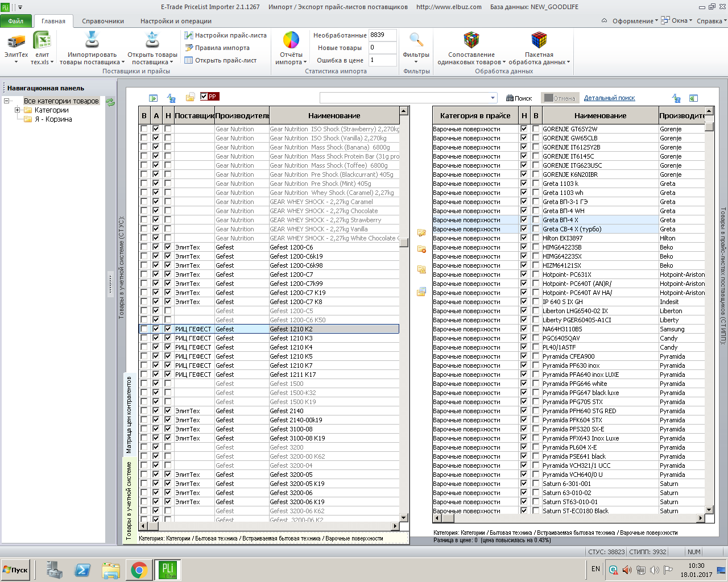Click the folder icon in left grid toolbar
The image size is (728, 582).
click(191, 98)
